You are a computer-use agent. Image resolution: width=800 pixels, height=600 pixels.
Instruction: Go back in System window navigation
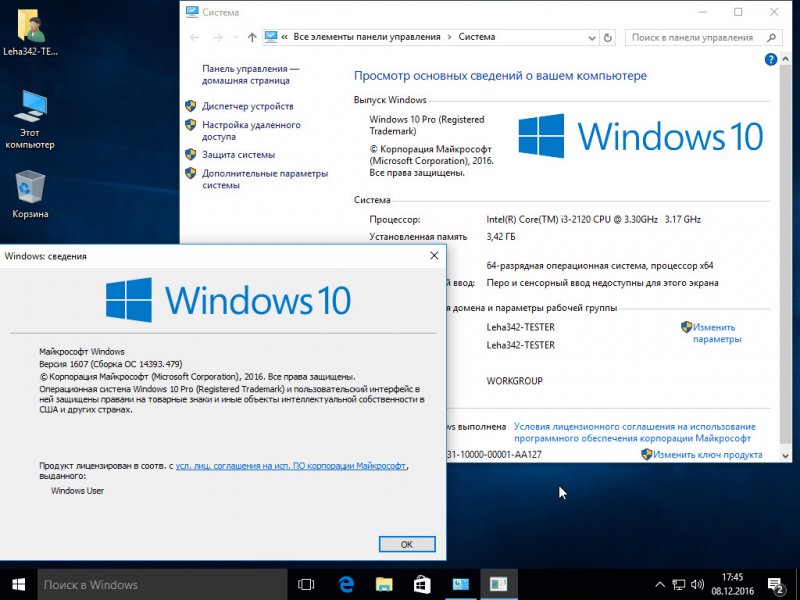coord(194,37)
